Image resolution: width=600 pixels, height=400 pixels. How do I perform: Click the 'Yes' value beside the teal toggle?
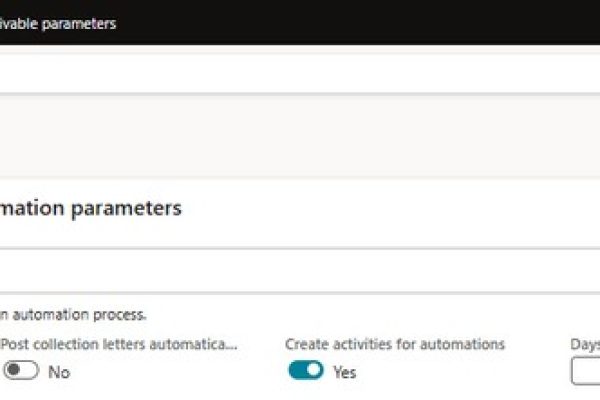pyautogui.click(x=345, y=372)
